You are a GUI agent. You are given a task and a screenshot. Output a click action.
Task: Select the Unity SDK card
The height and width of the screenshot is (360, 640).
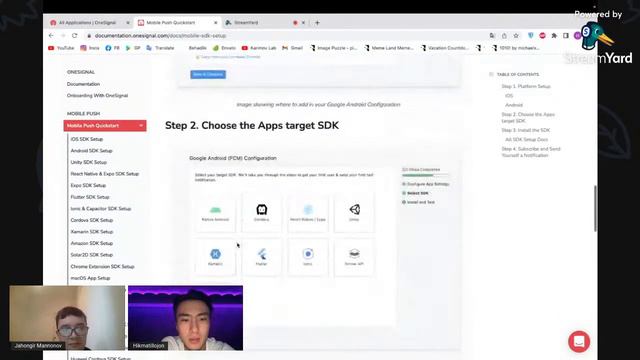coord(354,212)
